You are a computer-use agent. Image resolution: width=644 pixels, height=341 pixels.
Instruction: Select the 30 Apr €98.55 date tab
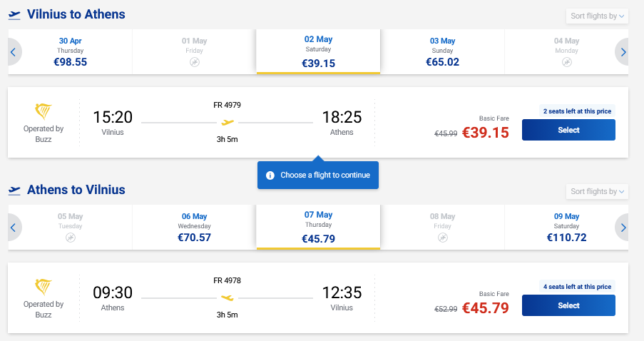(71, 51)
